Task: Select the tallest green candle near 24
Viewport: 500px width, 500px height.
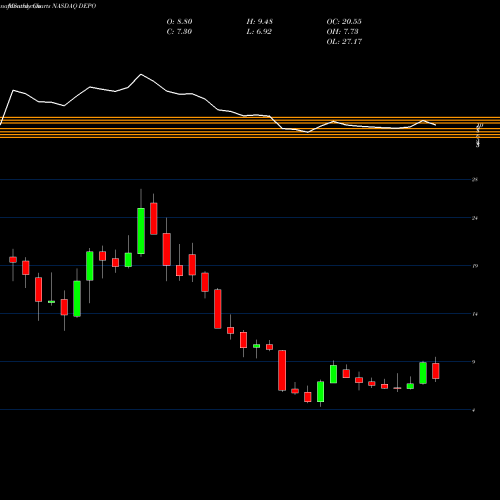Action: [141, 231]
